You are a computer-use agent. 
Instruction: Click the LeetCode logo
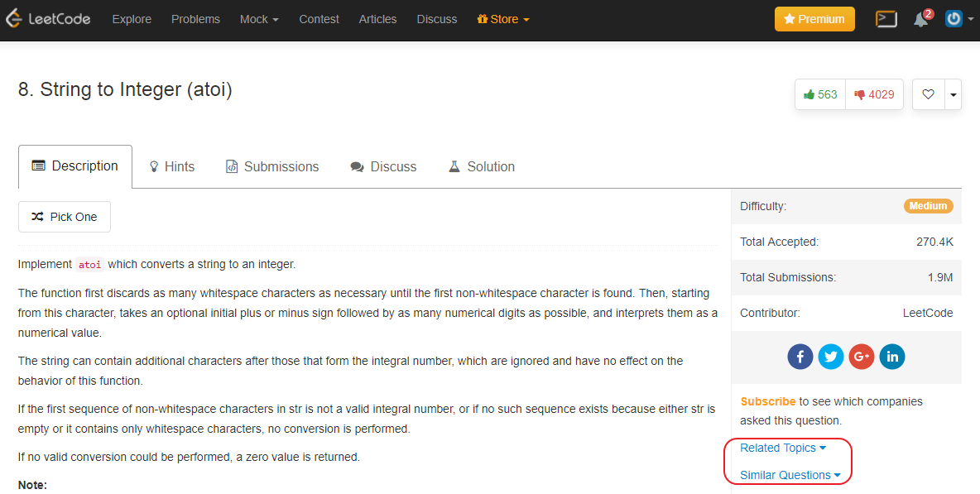click(48, 19)
